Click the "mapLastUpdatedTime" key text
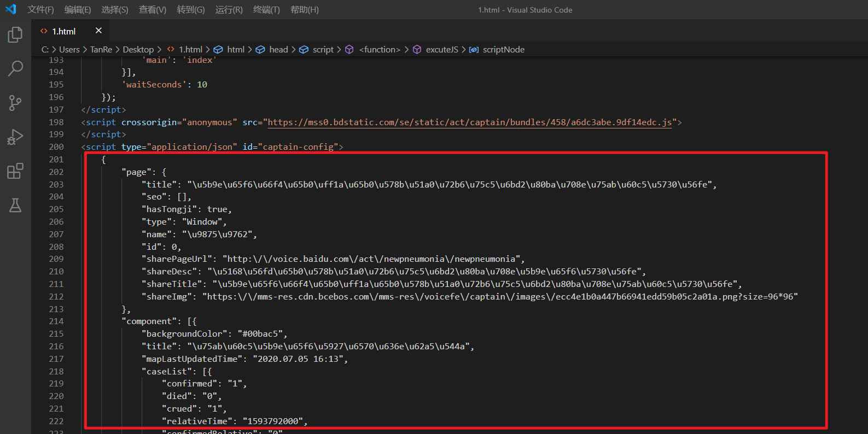 (x=193, y=359)
